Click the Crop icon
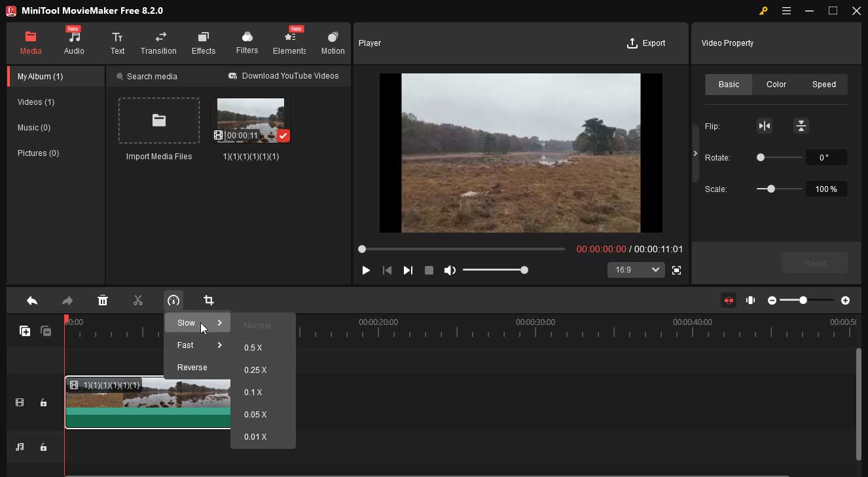The height and width of the screenshot is (477, 868). pos(209,300)
